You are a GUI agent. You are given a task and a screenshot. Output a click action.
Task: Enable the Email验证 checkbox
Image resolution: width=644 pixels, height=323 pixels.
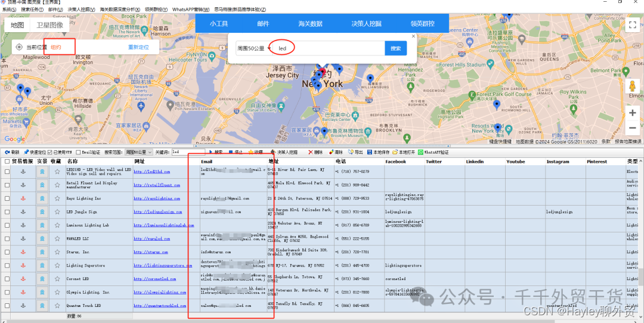click(78, 153)
